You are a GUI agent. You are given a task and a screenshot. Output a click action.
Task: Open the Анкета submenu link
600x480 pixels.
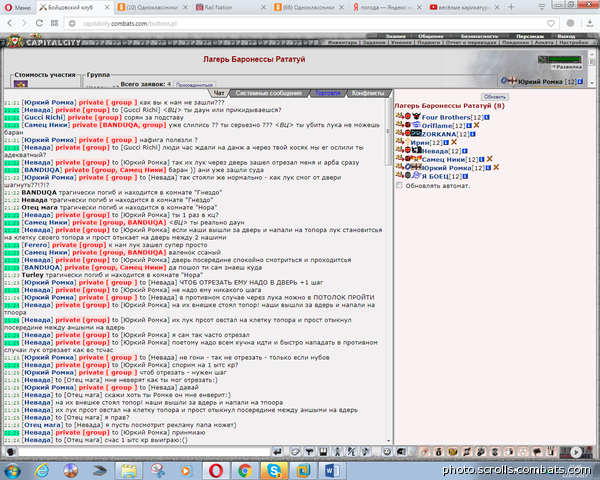[x=544, y=42]
